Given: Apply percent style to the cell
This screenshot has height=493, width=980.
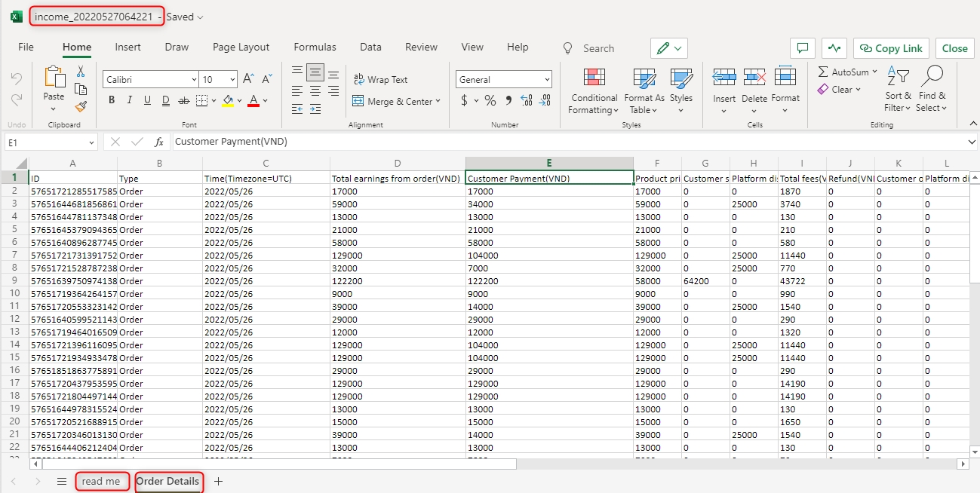Looking at the screenshot, I should (x=490, y=100).
